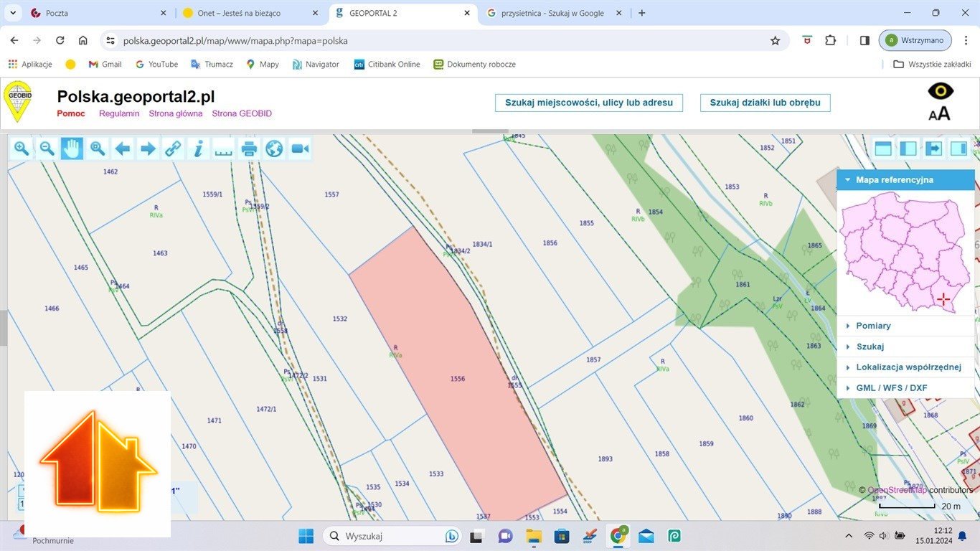
Task: Open the taskbar clock and date
Action: [933, 536]
